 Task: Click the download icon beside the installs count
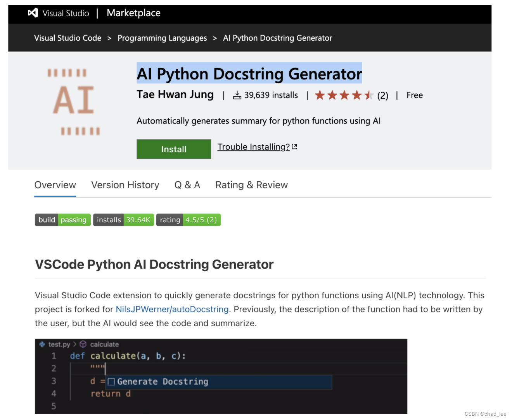pyautogui.click(x=237, y=95)
